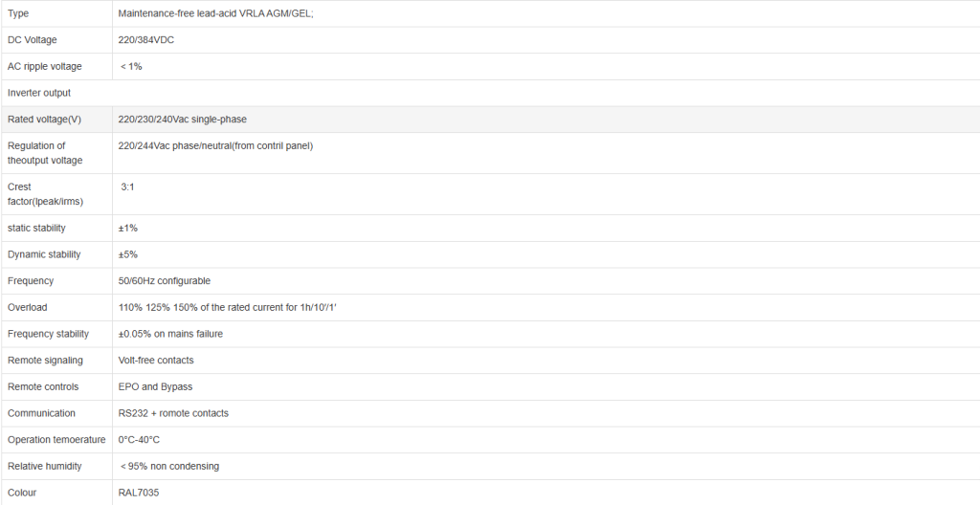The width and height of the screenshot is (980, 505).
Task: Click the 'RAL7035' colour value
Action: click(139, 493)
